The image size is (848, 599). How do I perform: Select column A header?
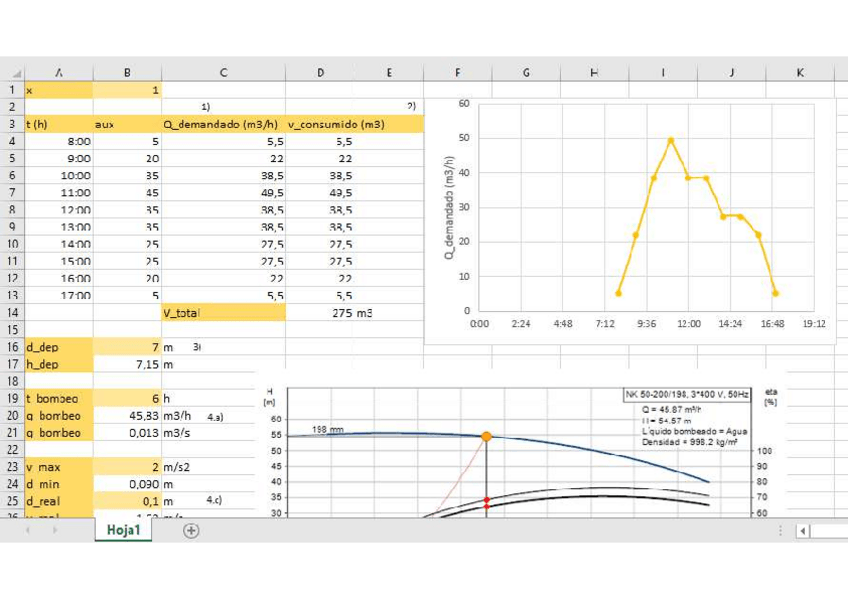tap(59, 73)
